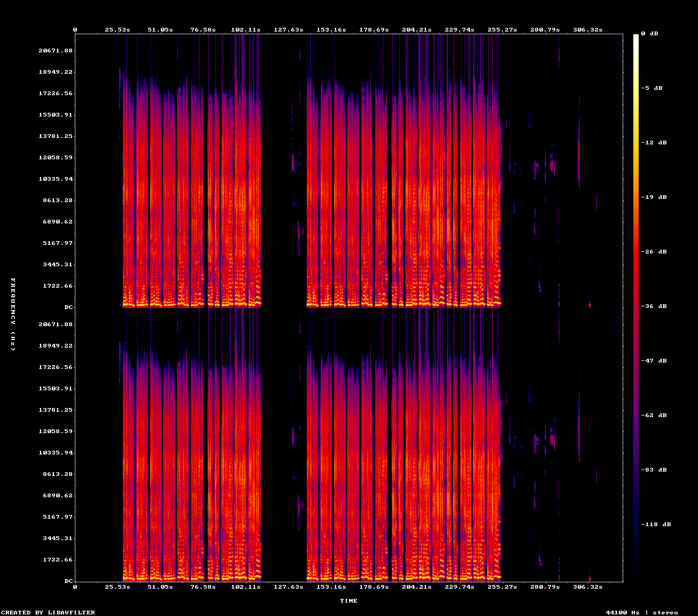Click 255.27s on the top time axis
Image resolution: width=698 pixels, height=616 pixels.
tap(502, 30)
